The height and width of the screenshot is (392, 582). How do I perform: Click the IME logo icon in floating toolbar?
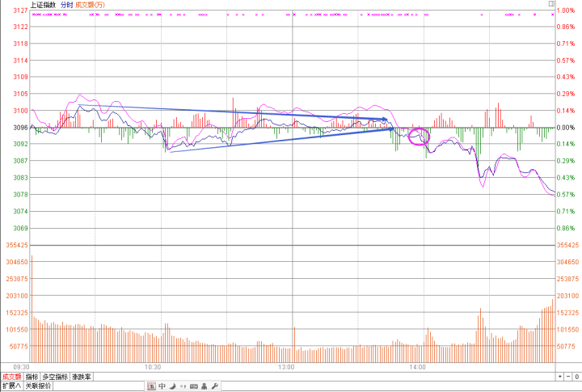tap(151, 386)
